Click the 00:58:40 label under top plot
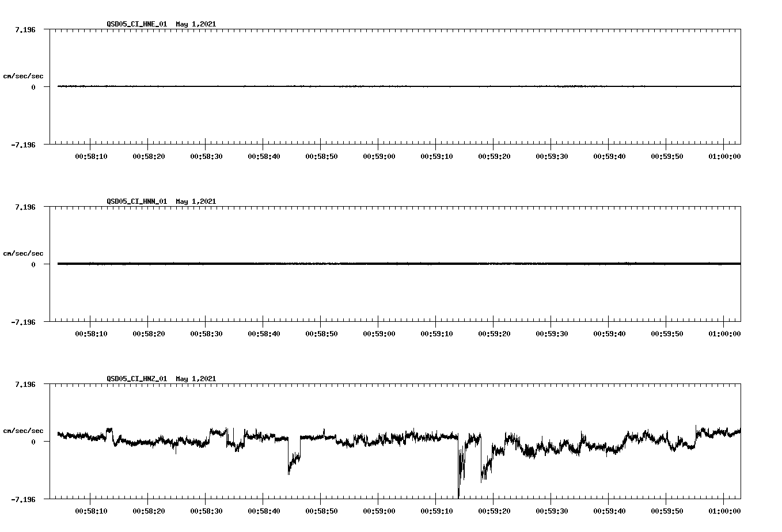 pyautogui.click(x=264, y=155)
